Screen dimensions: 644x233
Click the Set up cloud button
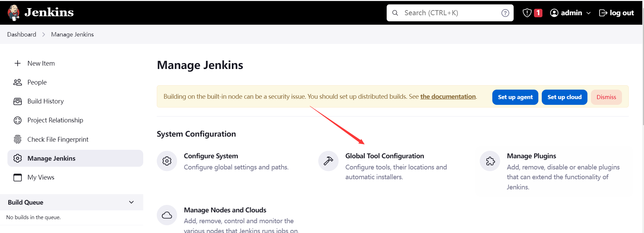(564, 97)
